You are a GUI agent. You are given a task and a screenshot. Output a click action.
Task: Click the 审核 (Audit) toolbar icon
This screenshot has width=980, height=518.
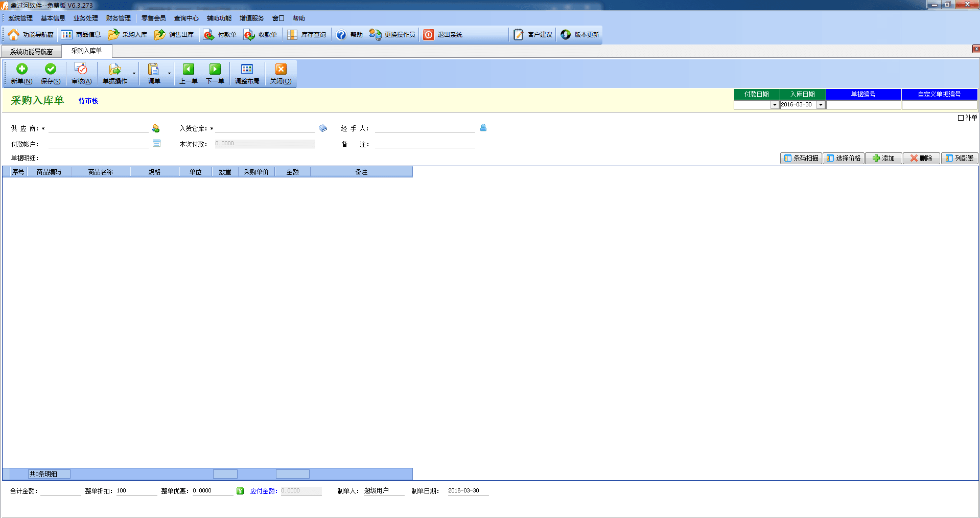(81, 70)
